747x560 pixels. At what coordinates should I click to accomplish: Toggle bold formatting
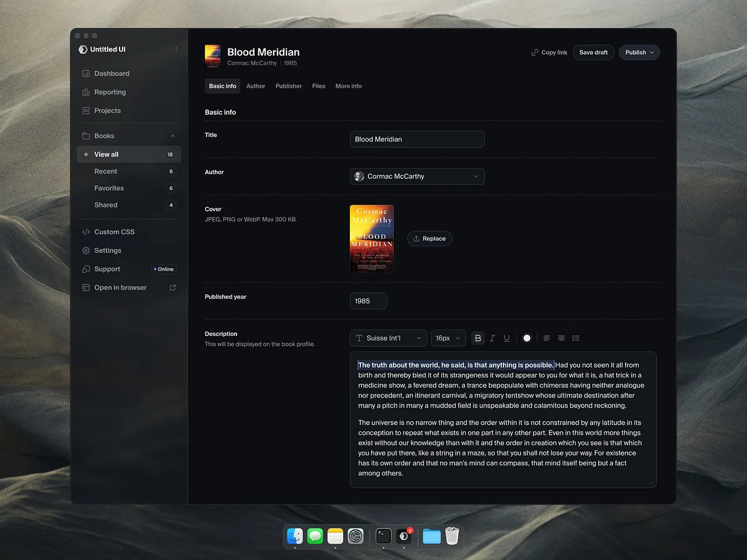point(478,338)
